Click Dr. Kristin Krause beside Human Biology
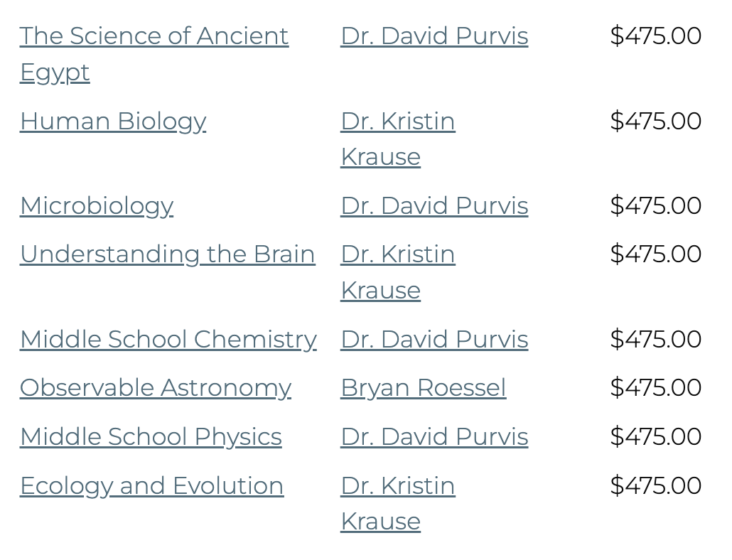 [398, 139]
